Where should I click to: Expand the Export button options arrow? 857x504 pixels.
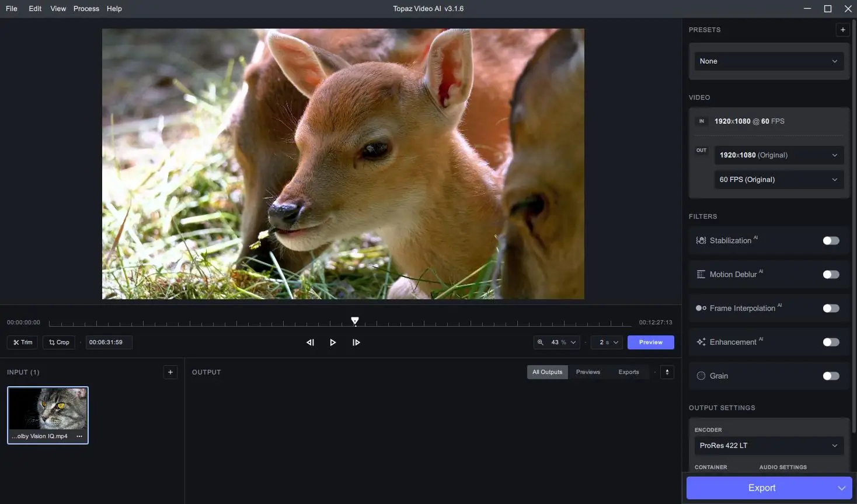pyautogui.click(x=841, y=488)
